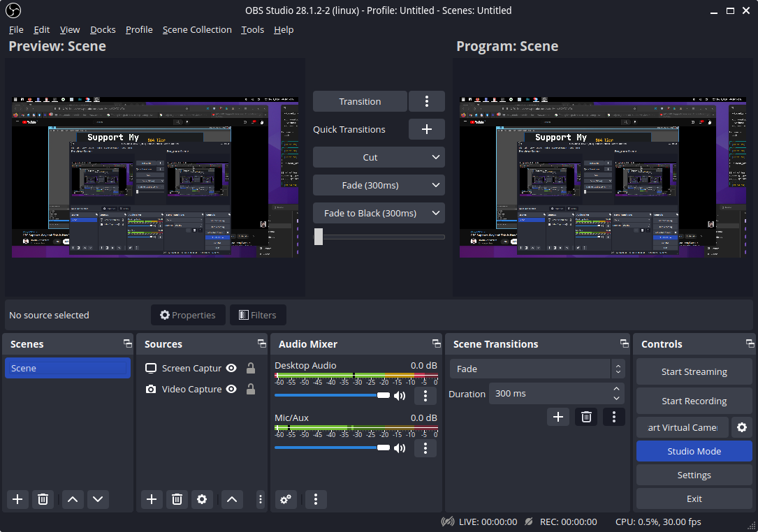This screenshot has width=758, height=532.
Task: Undock the Scene Transitions panel
Action: point(624,343)
